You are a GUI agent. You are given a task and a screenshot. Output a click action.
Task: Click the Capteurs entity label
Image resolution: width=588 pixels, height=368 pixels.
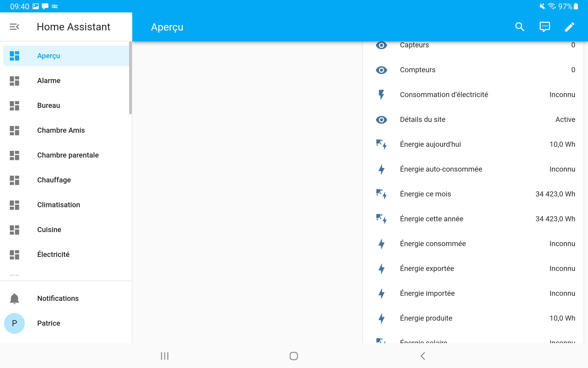click(x=414, y=45)
